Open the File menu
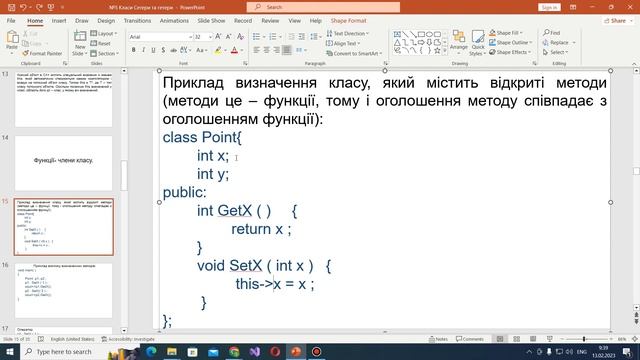This screenshot has width=640, height=360. [11, 20]
